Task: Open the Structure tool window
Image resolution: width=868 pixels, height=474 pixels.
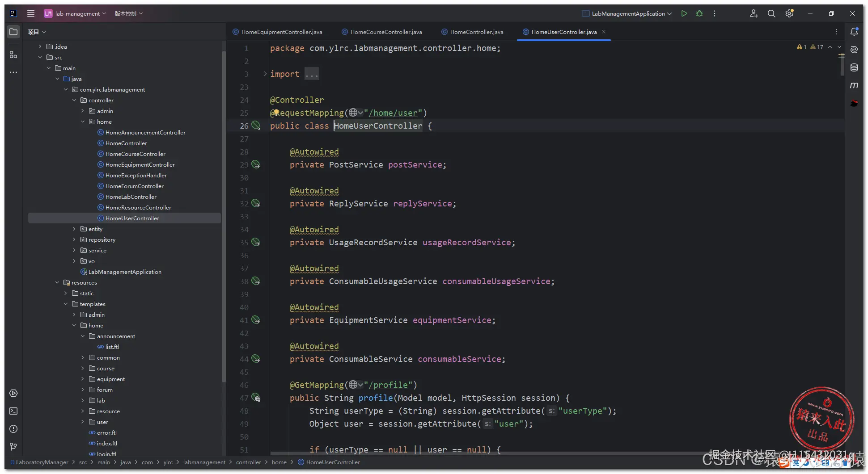Action: pyautogui.click(x=13, y=55)
